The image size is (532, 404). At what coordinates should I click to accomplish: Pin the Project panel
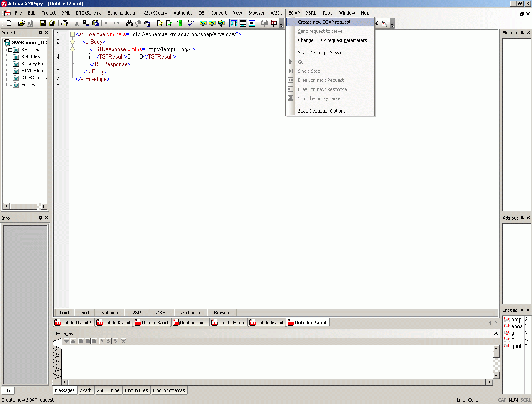tap(40, 33)
